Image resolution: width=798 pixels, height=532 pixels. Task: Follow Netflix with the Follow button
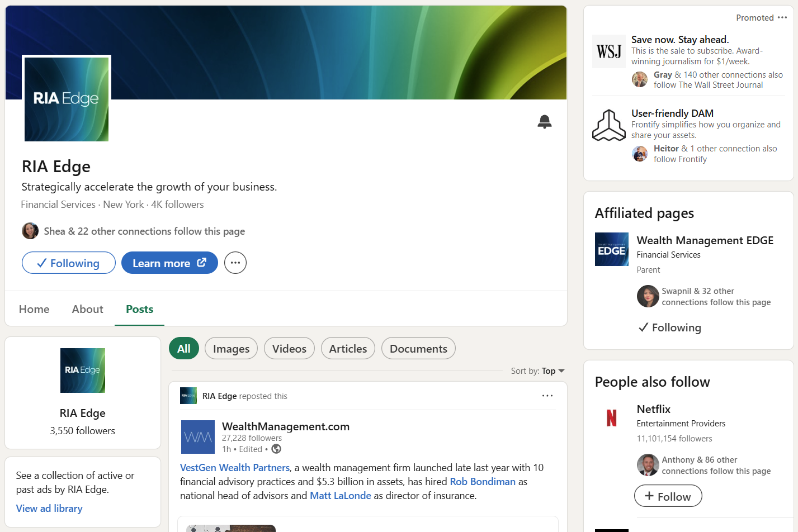click(668, 496)
